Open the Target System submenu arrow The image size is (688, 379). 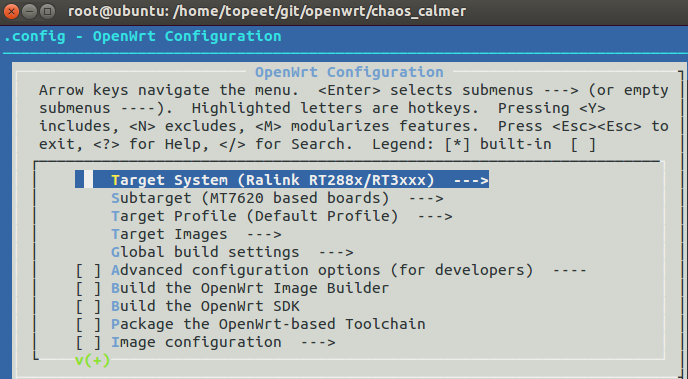(x=471, y=180)
